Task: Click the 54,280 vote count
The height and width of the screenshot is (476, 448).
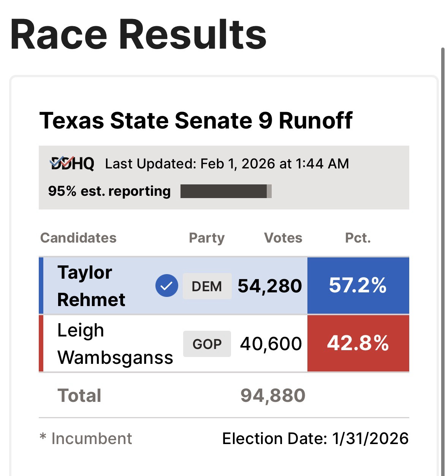Action: (270, 286)
